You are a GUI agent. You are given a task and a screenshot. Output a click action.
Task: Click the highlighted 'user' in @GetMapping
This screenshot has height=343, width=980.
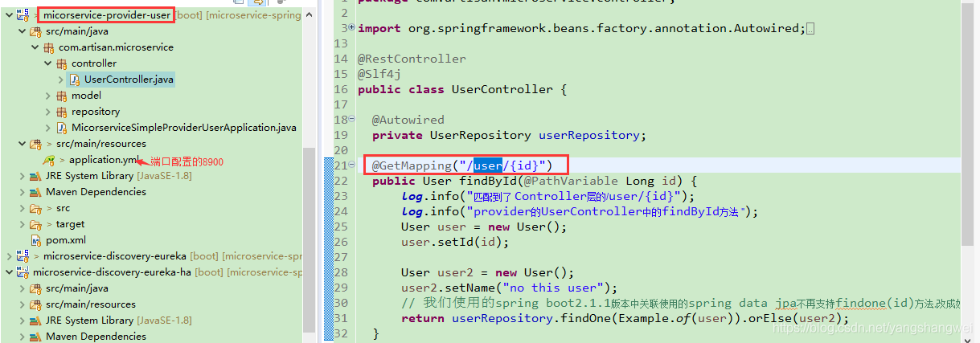488,165
